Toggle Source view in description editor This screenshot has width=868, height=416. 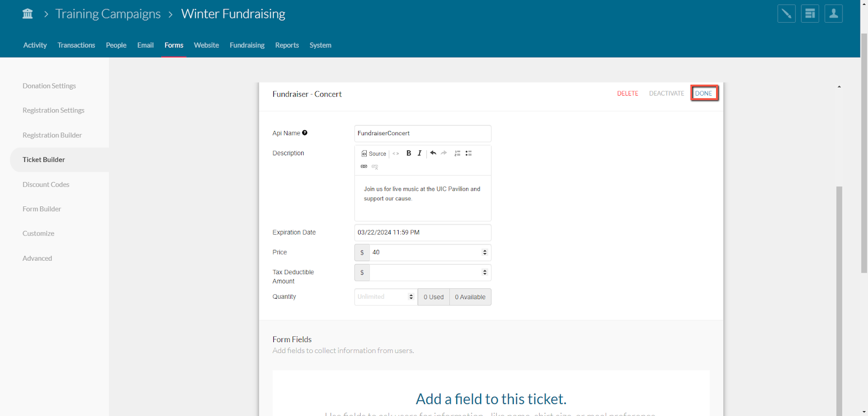(x=374, y=154)
